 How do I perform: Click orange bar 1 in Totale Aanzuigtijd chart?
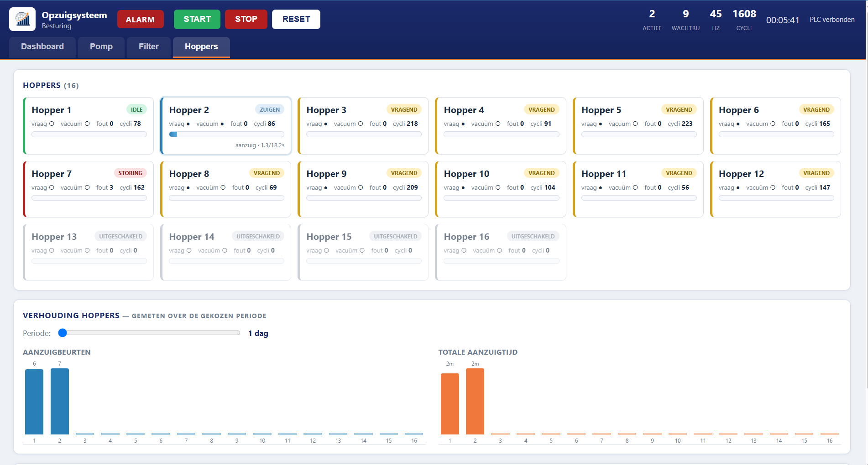click(450, 403)
